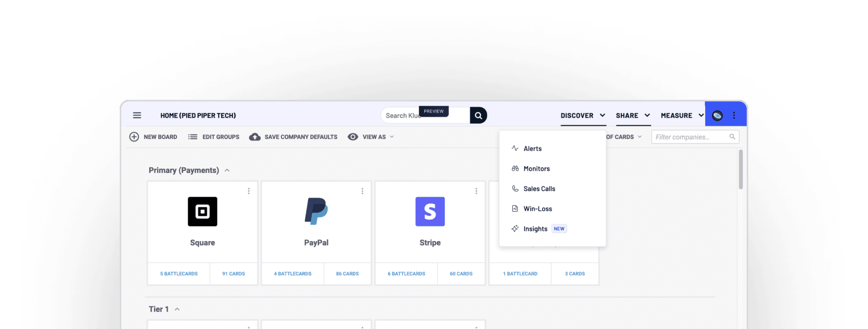Click the Stripe company name
The width and height of the screenshot is (868, 329).
tap(430, 243)
